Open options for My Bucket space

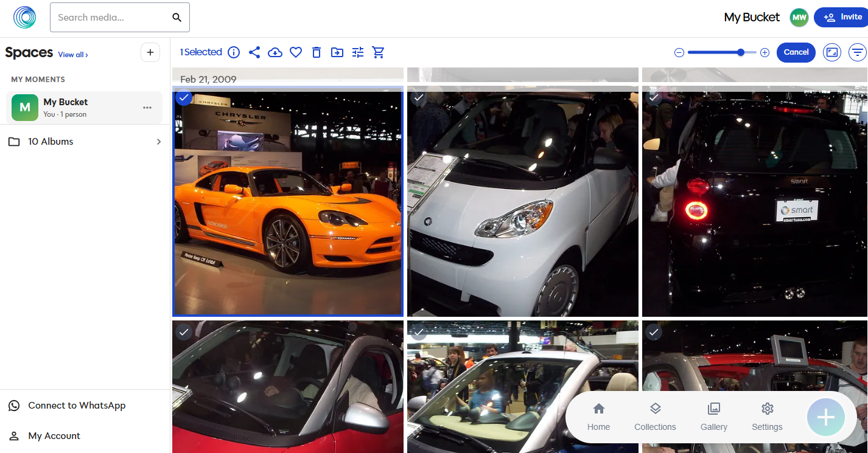[147, 108]
